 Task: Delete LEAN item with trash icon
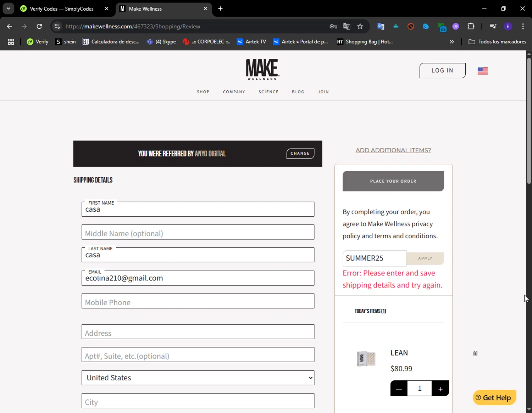(475, 353)
